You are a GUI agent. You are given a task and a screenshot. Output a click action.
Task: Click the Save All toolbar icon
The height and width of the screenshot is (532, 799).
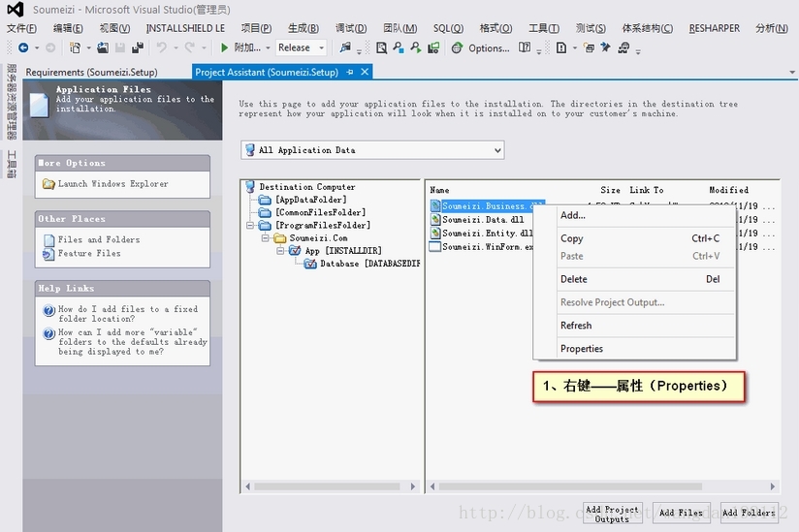click(x=137, y=47)
